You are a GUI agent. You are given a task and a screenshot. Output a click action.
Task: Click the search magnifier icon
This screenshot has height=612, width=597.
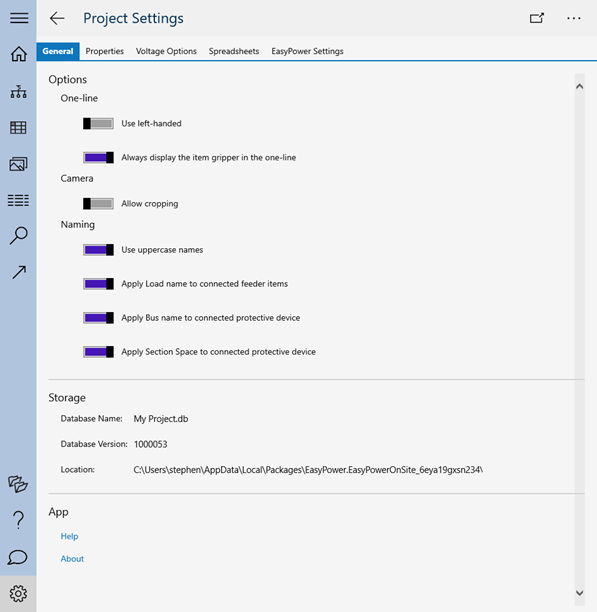pos(18,236)
